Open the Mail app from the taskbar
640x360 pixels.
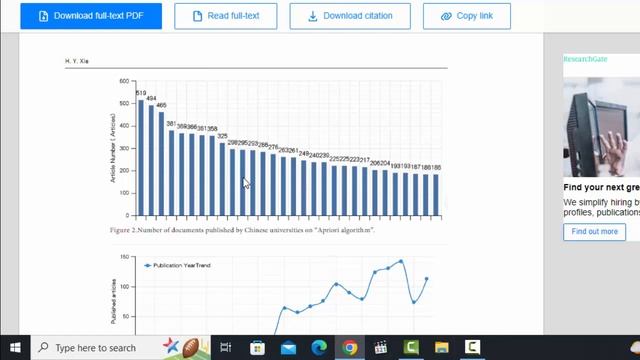(x=288, y=348)
